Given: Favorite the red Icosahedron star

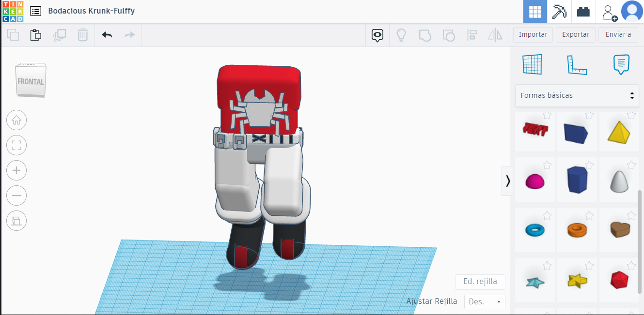Looking at the screenshot, I should [631, 266].
